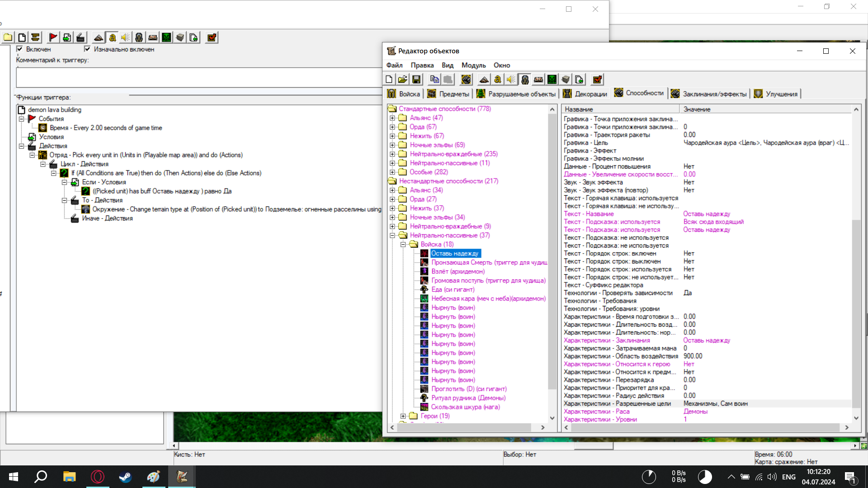
Task: Expand the Нежить (67) folder
Action: pos(392,136)
